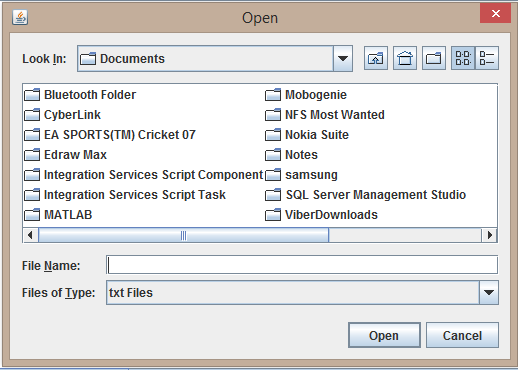Click the scrollbar track right of thumb
Image resolution: width=518 pixels, height=370 pixels.
pos(405,235)
